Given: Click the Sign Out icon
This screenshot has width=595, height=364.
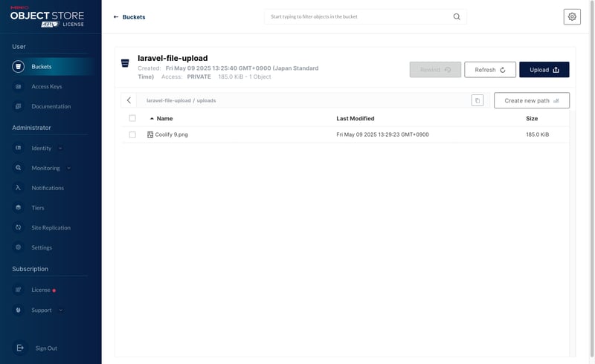Looking at the screenshot, I should (x=20, y=348).
